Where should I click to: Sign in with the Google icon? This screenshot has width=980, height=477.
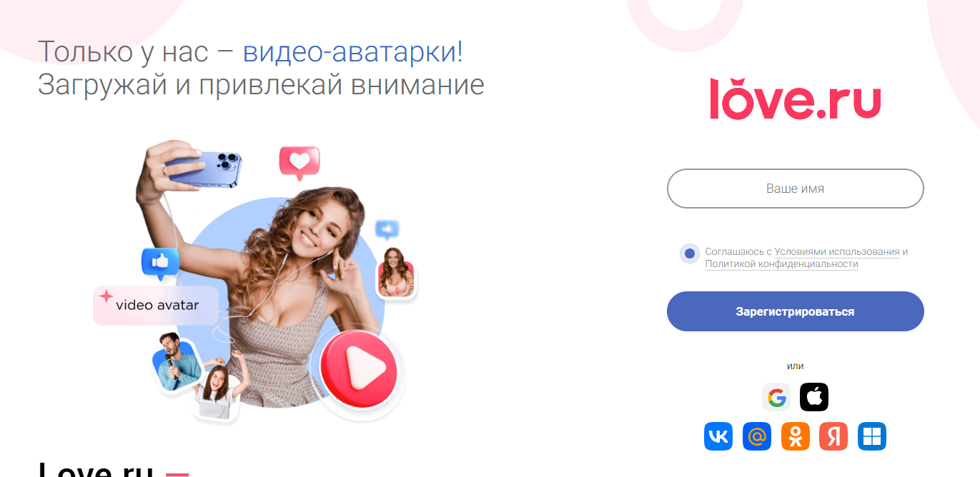click(776, 397)
